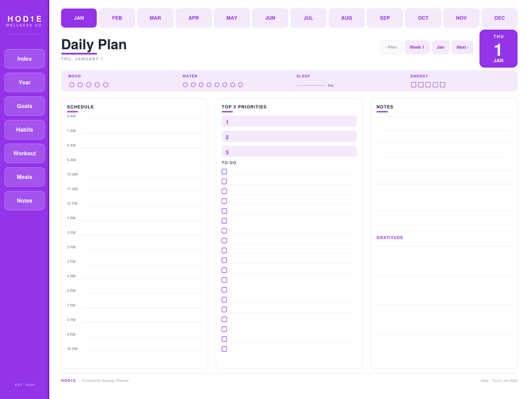
Task: Open the Week 1 link
Action: (417, 47)
